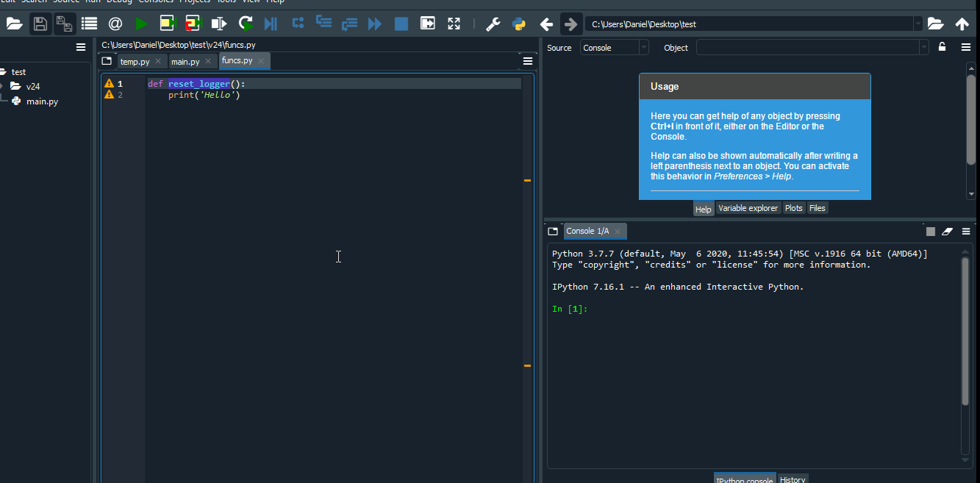Switch to the Files tab

pyautogui.click(x=818, y=208)
